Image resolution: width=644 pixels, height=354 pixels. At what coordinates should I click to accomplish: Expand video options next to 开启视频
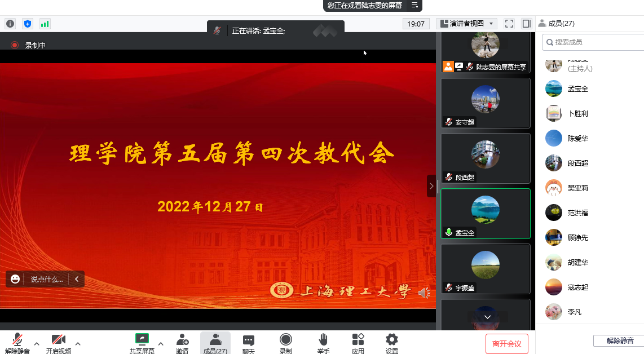click(78, 343)
